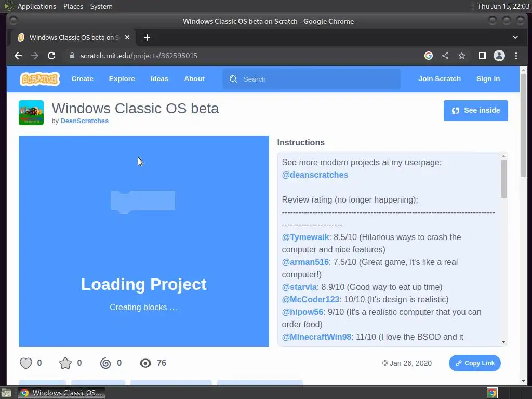Click the instructions scrollbar thumb

click(x=503, y=179)
